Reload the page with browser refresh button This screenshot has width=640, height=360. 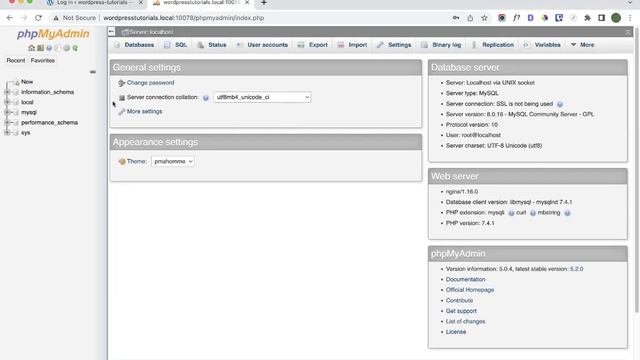click(38, 18)
